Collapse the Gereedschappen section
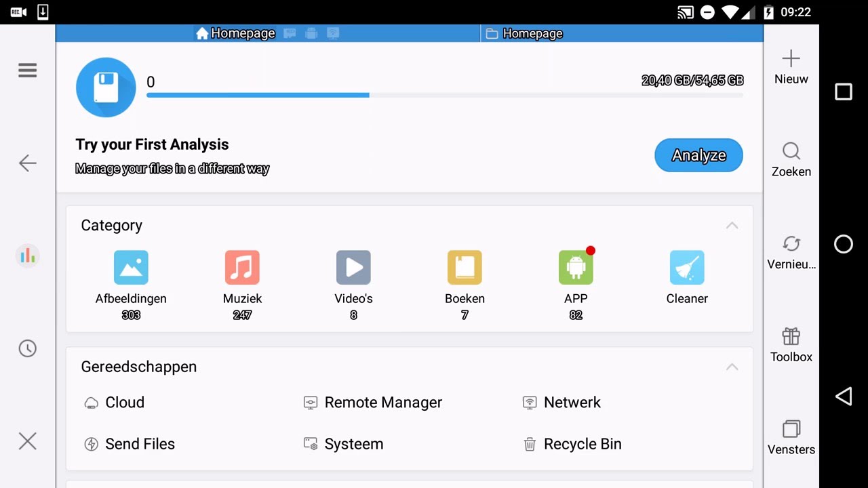The height and width of the screenshot is (488, 868). coord(732,367)
